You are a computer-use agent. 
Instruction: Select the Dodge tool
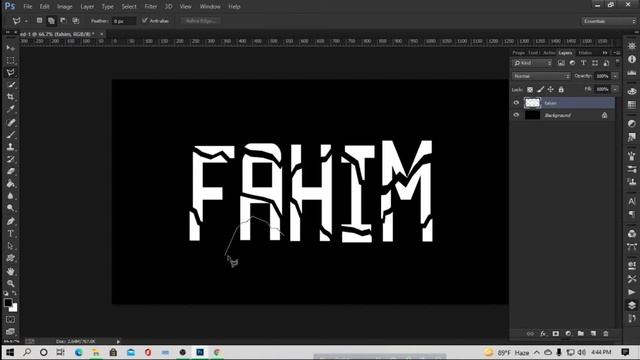pyautogui.click(x=11, y=208)
